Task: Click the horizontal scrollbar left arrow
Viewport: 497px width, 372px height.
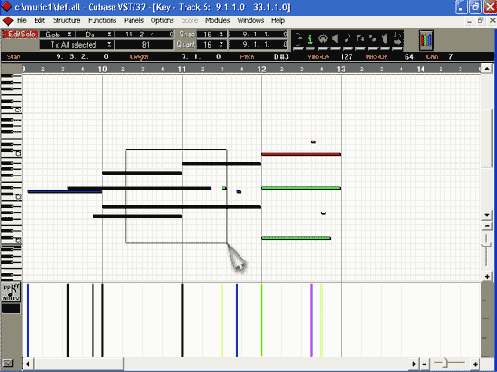Action: click(28, 364)
